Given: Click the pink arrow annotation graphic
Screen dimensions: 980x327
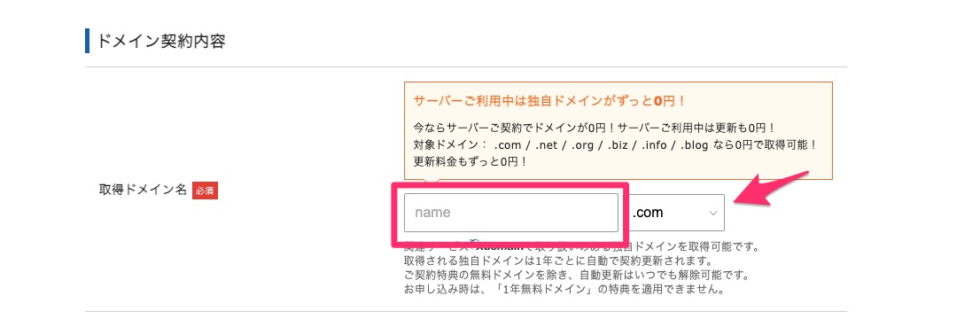Looking at the screenshot, I should coord(772,189).
